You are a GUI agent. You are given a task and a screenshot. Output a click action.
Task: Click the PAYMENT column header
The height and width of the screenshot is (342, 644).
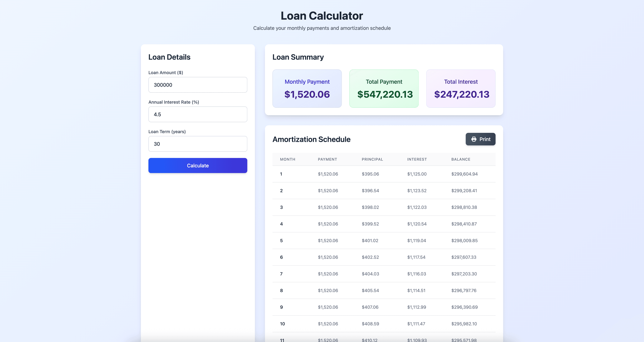[x=327, y=159]
